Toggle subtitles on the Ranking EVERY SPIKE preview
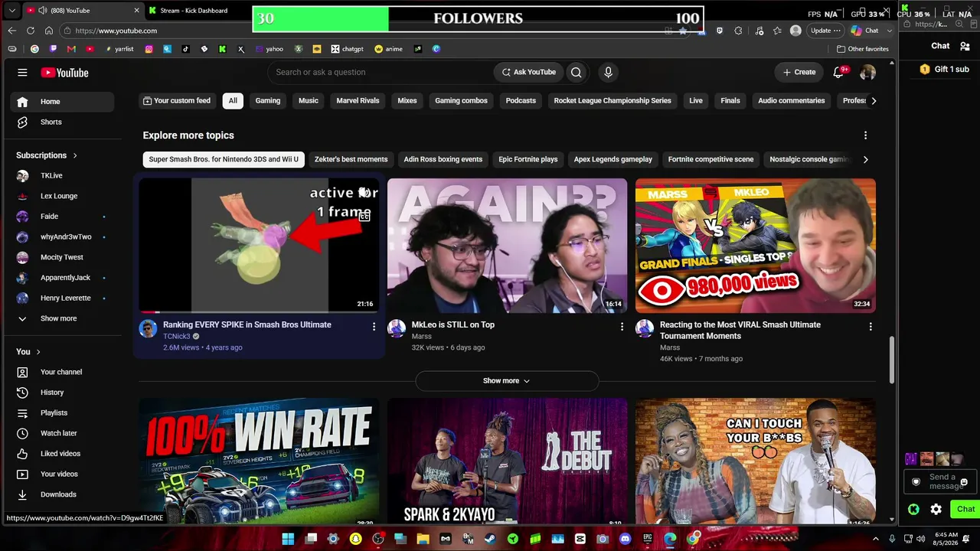The width and height of the screenshot is (980, 551). [364, 217]
